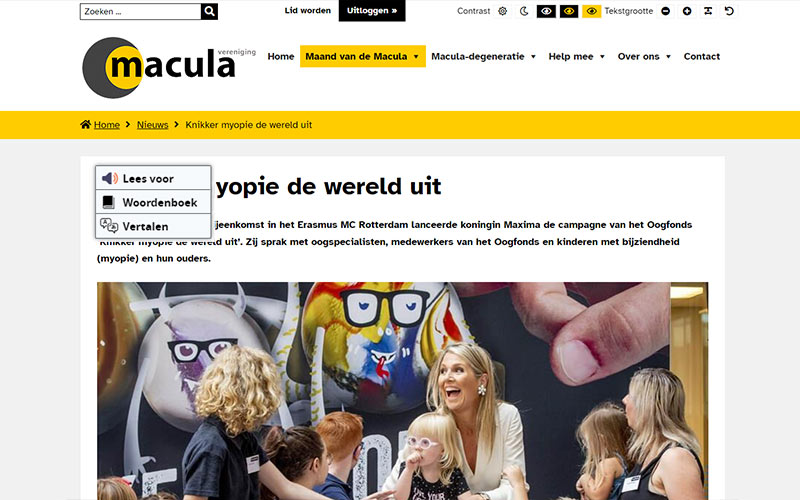Select the default contrast sun icon

pyautogui.click(x=503, y=11)
